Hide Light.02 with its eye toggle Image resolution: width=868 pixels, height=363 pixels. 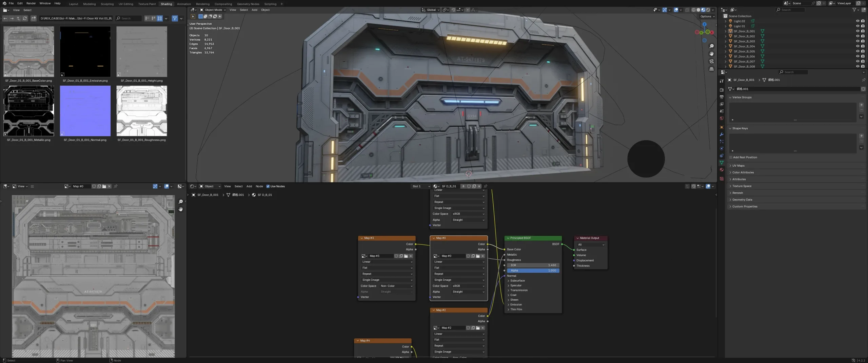pyautogui.click(x=858, y=21)
